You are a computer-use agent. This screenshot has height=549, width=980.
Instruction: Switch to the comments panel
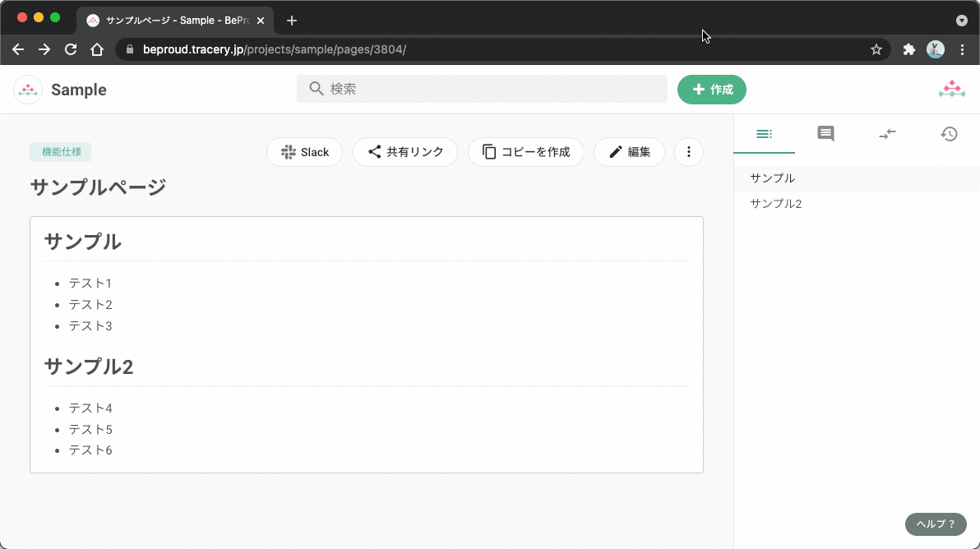coord(825,134)
